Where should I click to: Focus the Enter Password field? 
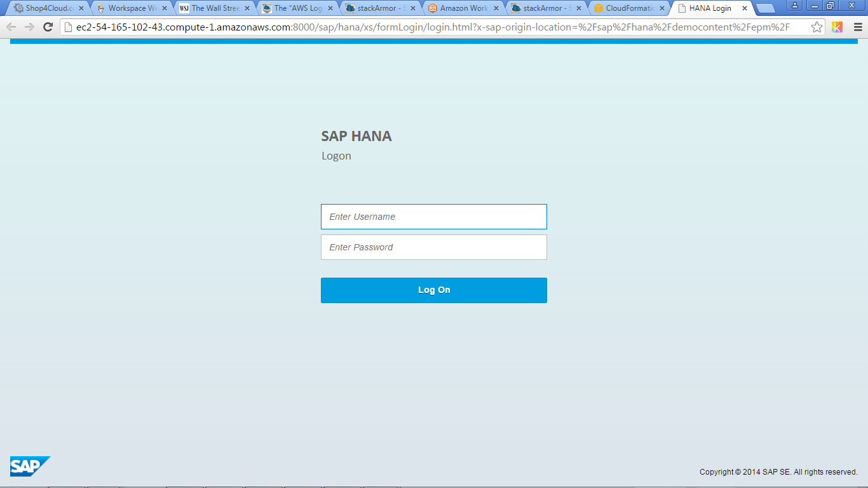(434, 247)
